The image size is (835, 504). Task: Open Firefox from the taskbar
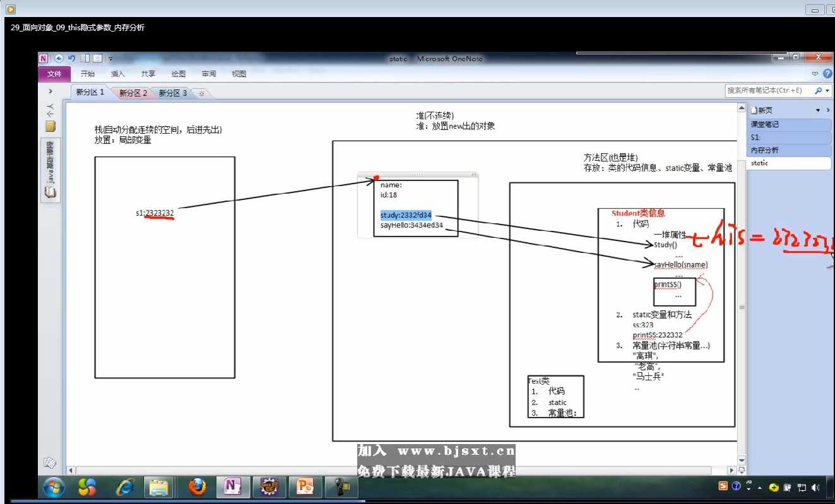pyautogui.click(x=197, y=487)
